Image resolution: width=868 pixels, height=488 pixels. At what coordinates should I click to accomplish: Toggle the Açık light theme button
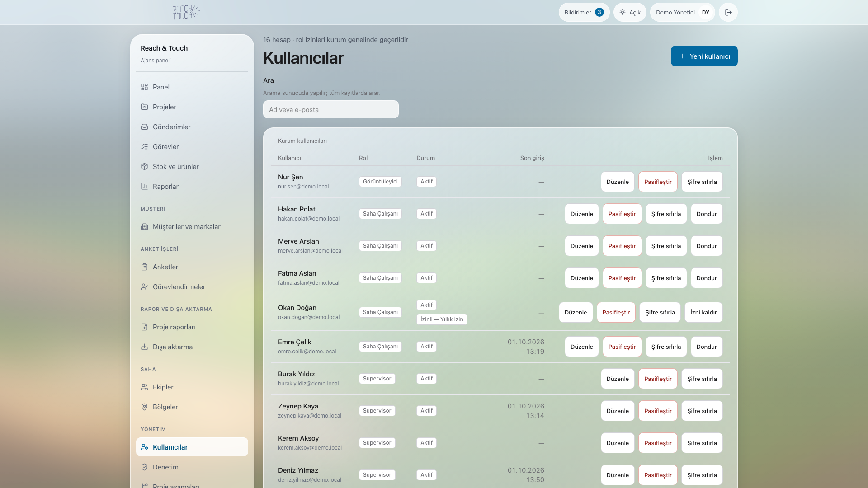(630, 12)
